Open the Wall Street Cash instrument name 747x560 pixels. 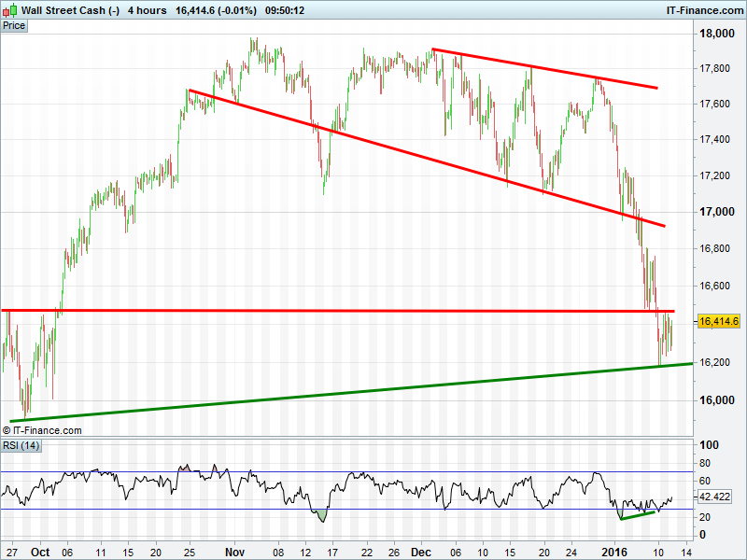pyautogui.click(x=70, y=10)
